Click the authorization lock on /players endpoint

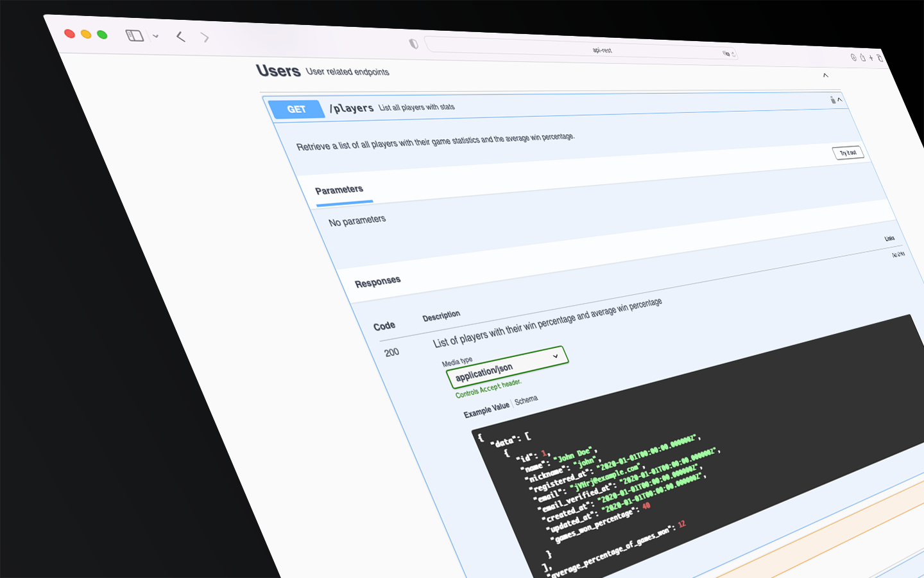[x=832, y=100]
